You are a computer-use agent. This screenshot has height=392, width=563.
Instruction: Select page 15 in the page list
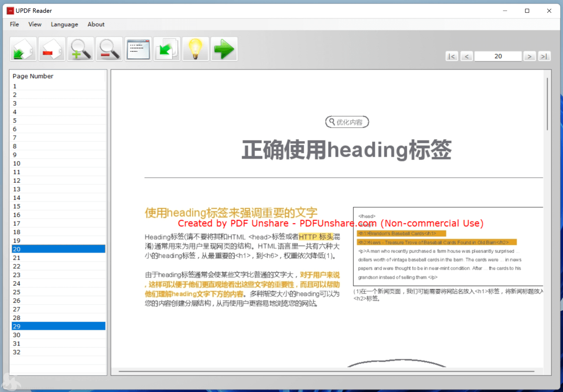click(58, 206)
